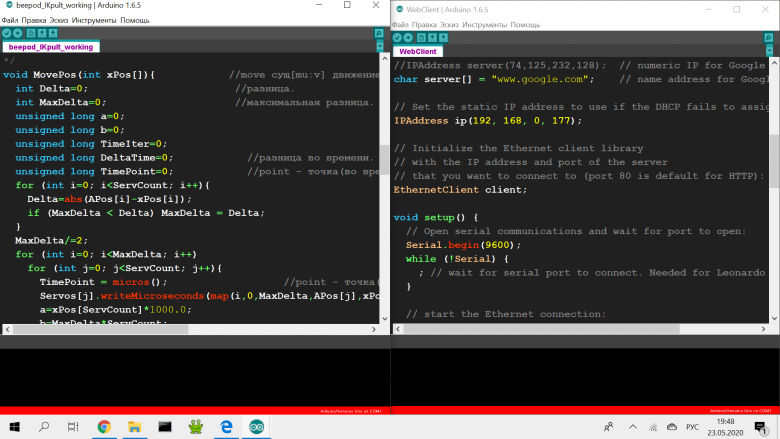Open Serial Monitor in beepod_IKpult_working window

point(379,33)
